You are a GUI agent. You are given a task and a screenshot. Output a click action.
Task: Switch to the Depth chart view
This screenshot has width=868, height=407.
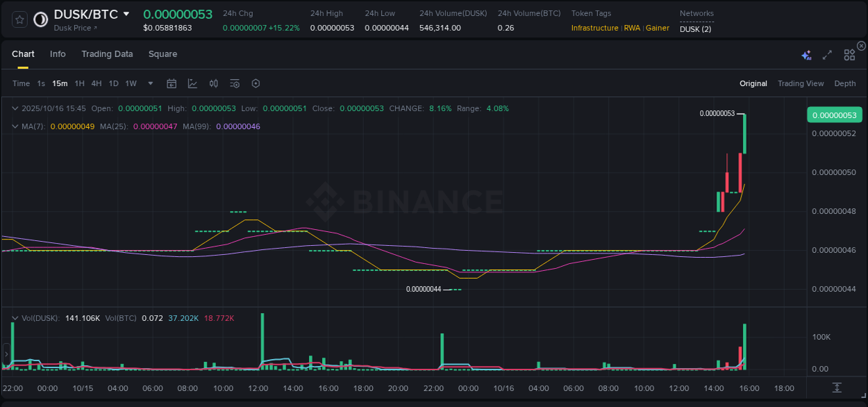[844, 83]
